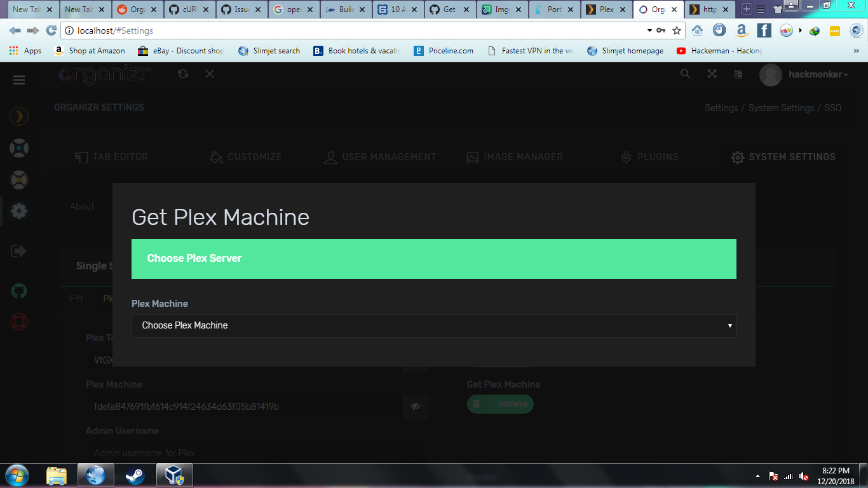Expand the hidden bookmarks chevron in the bookmarks bar

click(856, 51)
